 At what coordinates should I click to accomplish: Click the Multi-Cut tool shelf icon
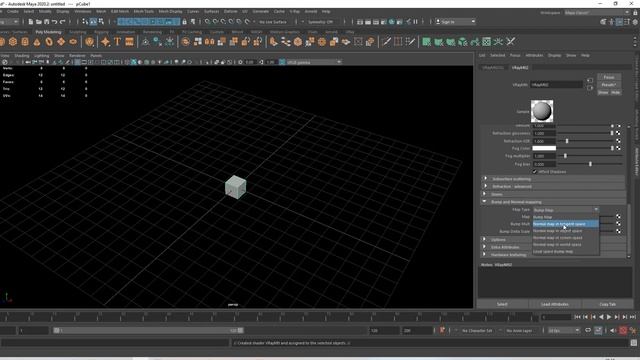pos(387,42)
